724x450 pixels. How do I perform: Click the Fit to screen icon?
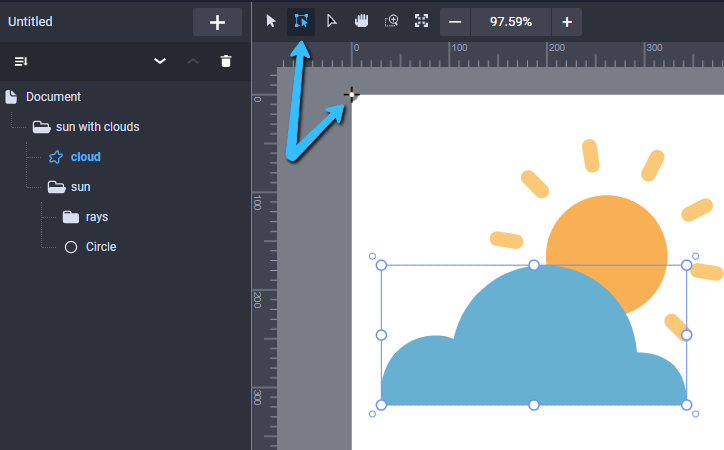[422, 21]
